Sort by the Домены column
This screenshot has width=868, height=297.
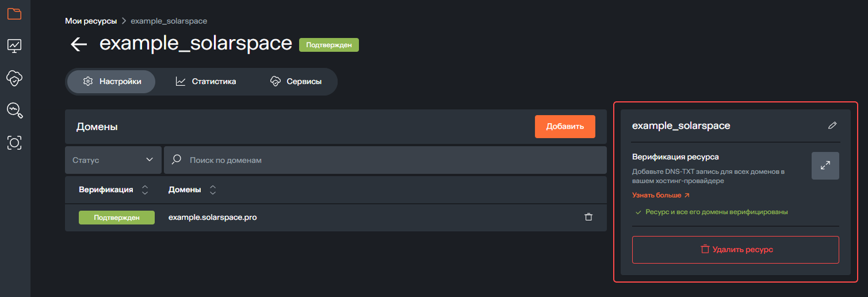(x=213, y=189)
